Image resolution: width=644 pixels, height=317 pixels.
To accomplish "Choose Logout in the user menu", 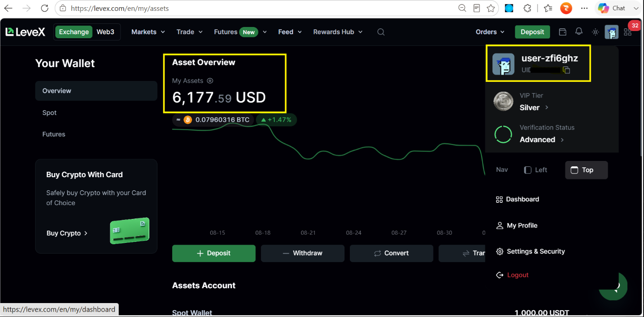I will click(x=512, y=275).
